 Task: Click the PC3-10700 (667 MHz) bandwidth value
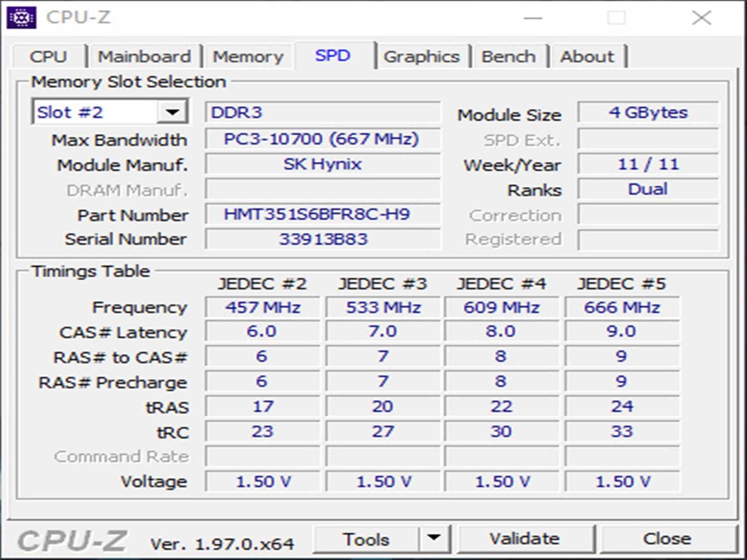tap(323, 139)
